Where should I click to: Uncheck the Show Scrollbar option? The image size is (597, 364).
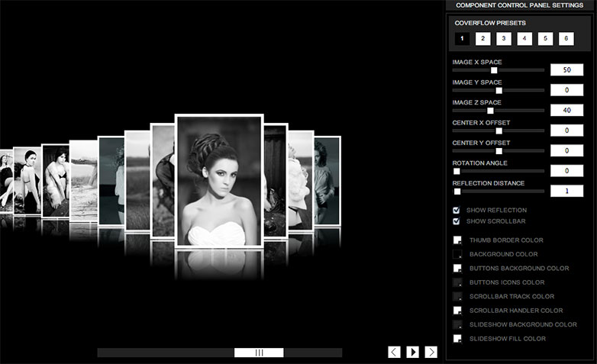[456, 221]
